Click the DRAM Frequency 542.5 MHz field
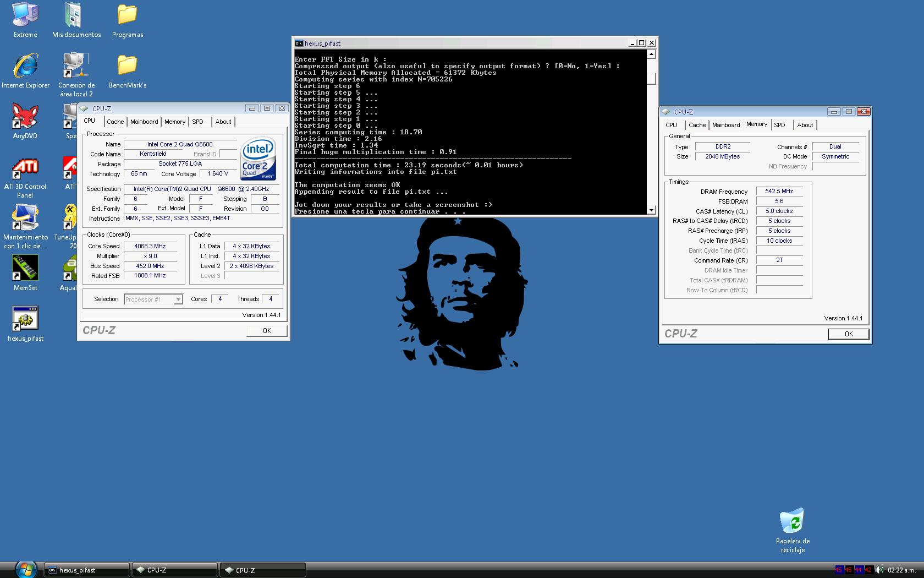Image resolution: width=924 pixels, height=578 pixels. tap(779, 191)
